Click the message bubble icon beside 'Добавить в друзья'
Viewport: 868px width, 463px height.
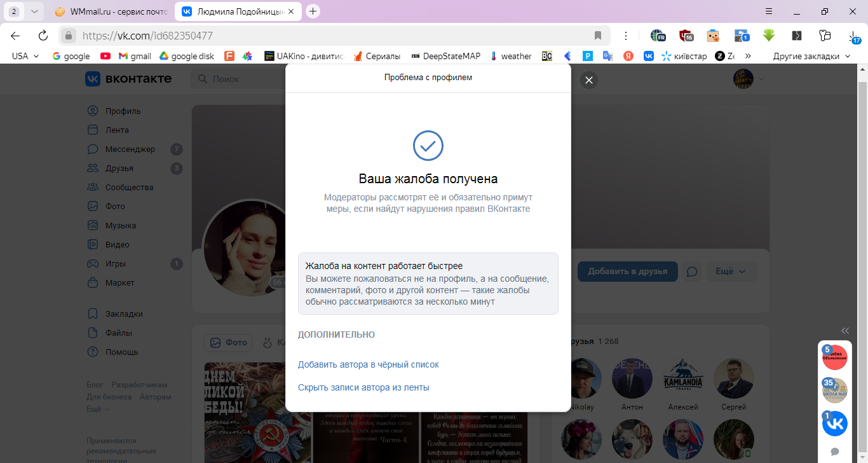[x=693, y=272]
